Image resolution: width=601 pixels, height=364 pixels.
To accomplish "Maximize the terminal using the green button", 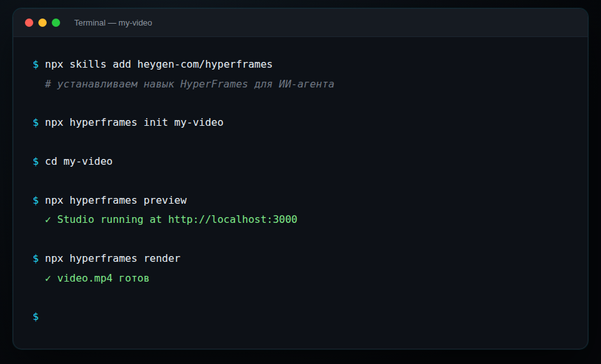I will pyautogui.click(x=56, y=23).
